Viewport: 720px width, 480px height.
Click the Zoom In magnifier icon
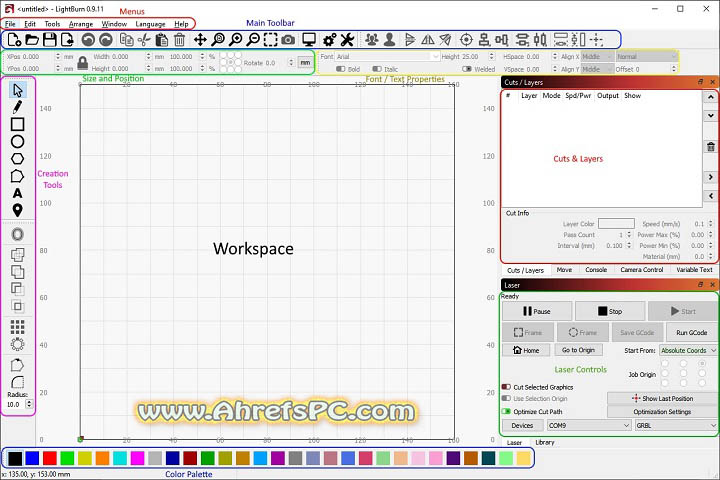pyautogui.click(x=236, y=40)
